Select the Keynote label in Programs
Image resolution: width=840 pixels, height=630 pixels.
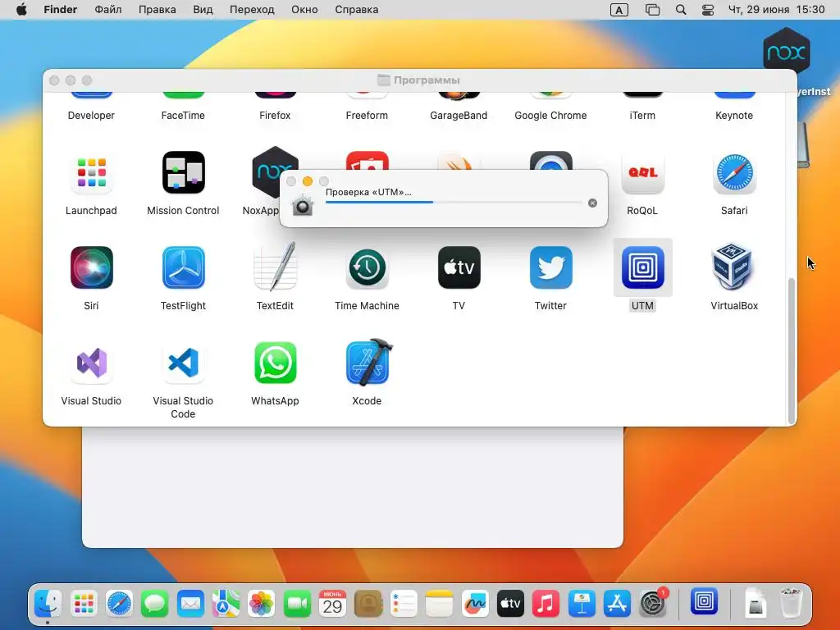coord(734,115)
